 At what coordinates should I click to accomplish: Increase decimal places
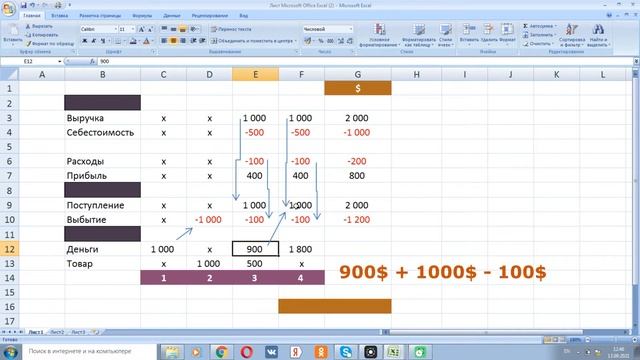point(341,41)
